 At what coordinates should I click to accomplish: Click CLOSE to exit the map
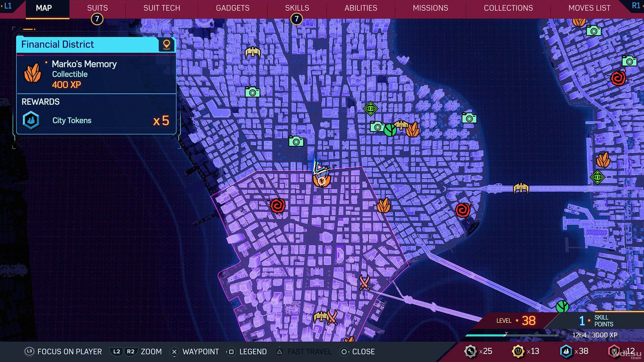coord(357,352)
